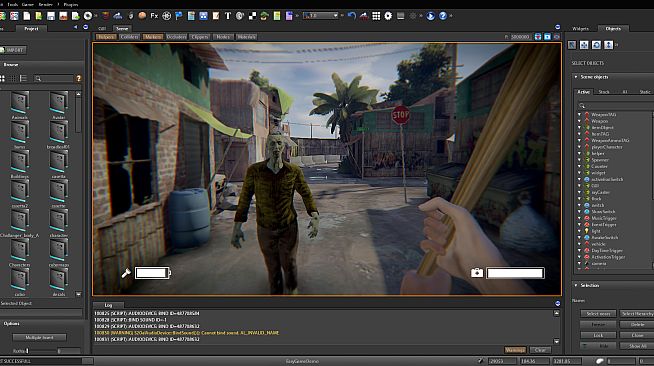The image size is (654, 366).
Task: Click the save floppy disk icon
Action: point(51,16)
